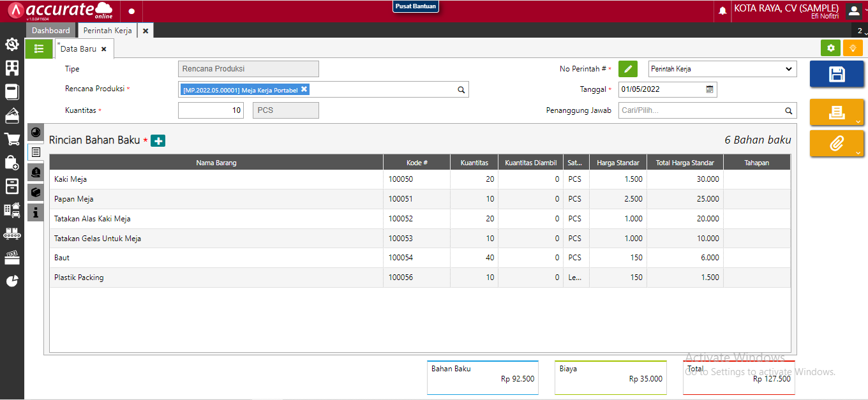The image size is (868, 400).
Task: Click the Tahapan column header
Action: (x=757, y=163)
